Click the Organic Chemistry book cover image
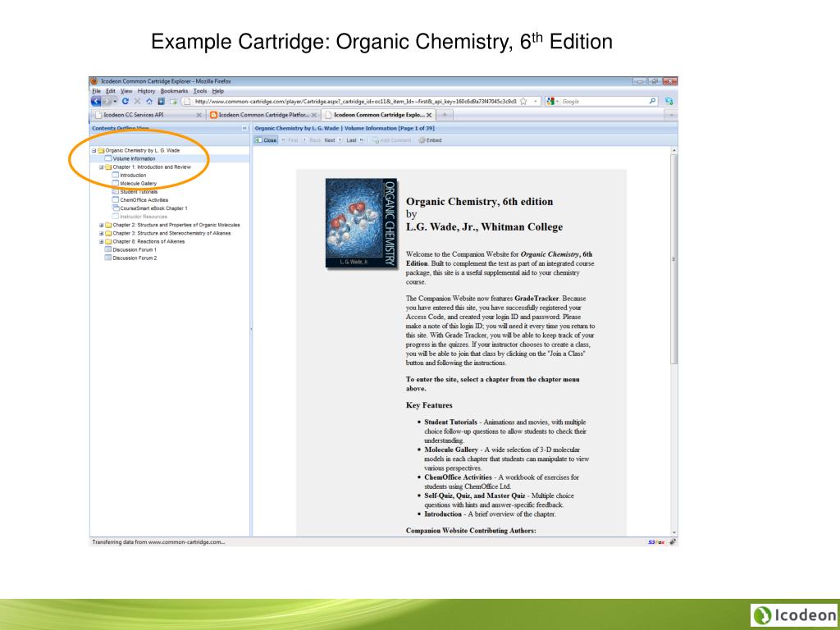The height and width of the screenshot is (630, 840). (362, 223)
